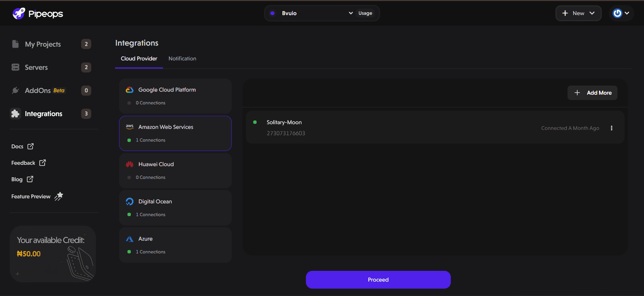Open the Blog link
This screenshot has height=296, width=644.
(22, 179)
